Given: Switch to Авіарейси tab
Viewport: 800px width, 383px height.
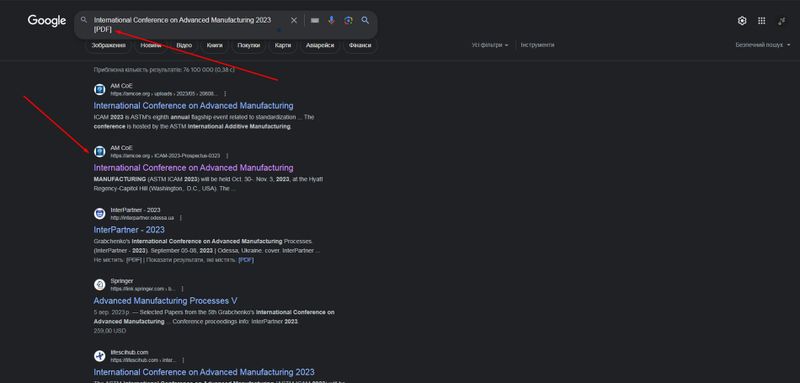Looking at the screenshot, I should pos(320,45).
